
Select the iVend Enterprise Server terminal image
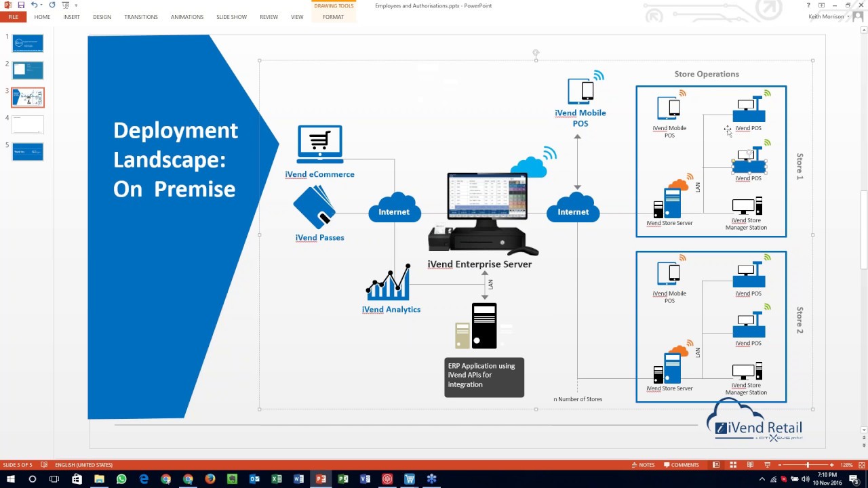483,213
